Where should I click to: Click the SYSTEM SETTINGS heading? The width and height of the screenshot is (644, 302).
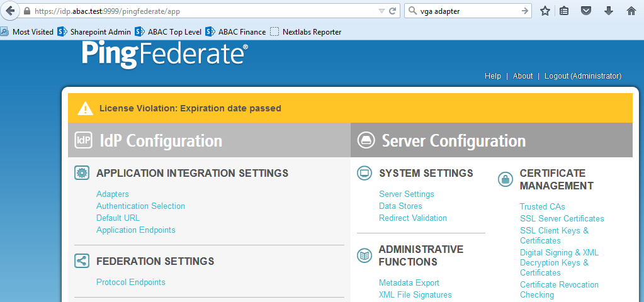(x=426, y=173)
